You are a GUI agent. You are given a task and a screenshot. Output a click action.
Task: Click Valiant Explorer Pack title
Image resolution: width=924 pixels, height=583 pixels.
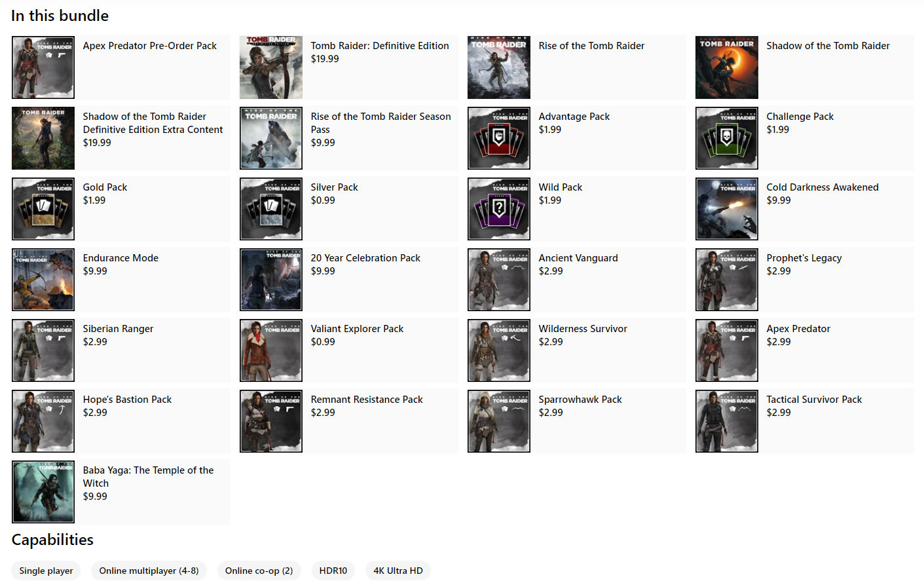point(357,329)
